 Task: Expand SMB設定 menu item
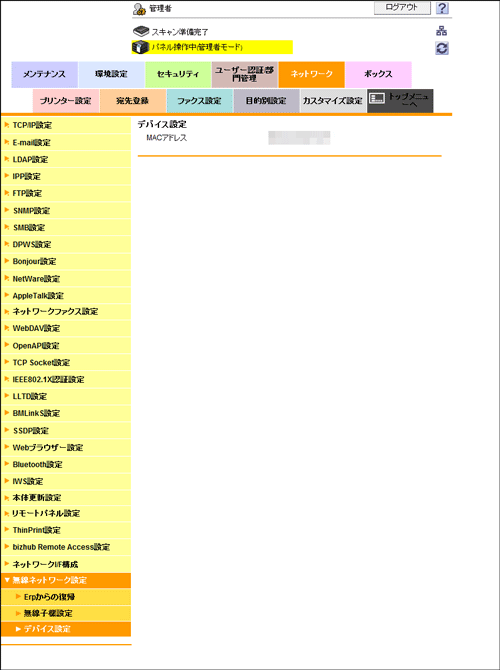point(66,228)
